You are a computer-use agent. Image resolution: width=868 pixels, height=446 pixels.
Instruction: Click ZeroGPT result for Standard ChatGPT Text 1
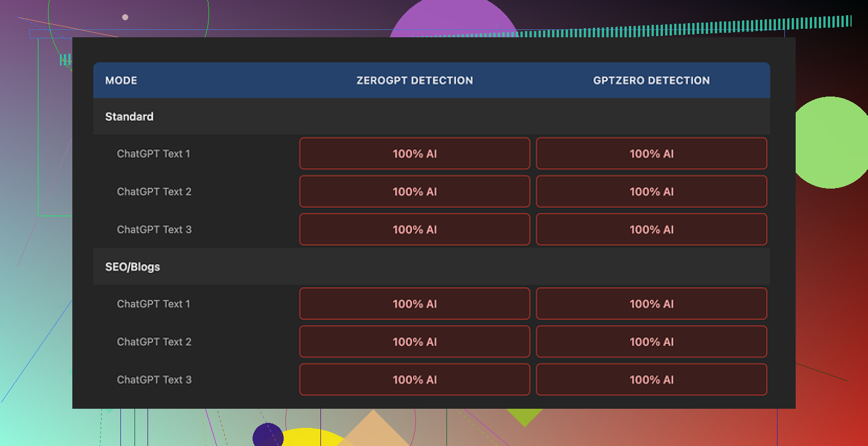pyautogui.click(x=414, y=154)
